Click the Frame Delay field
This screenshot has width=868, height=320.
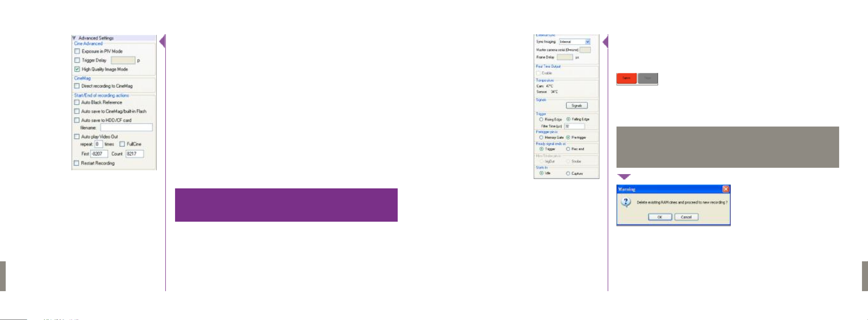pyautogui.click(x=565, y=57)
